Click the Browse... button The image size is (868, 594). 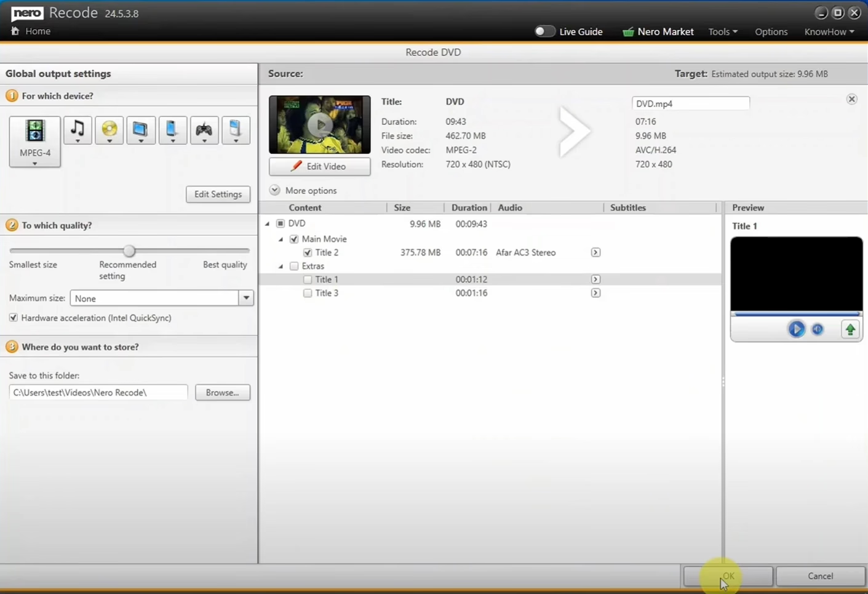point(223,392)
